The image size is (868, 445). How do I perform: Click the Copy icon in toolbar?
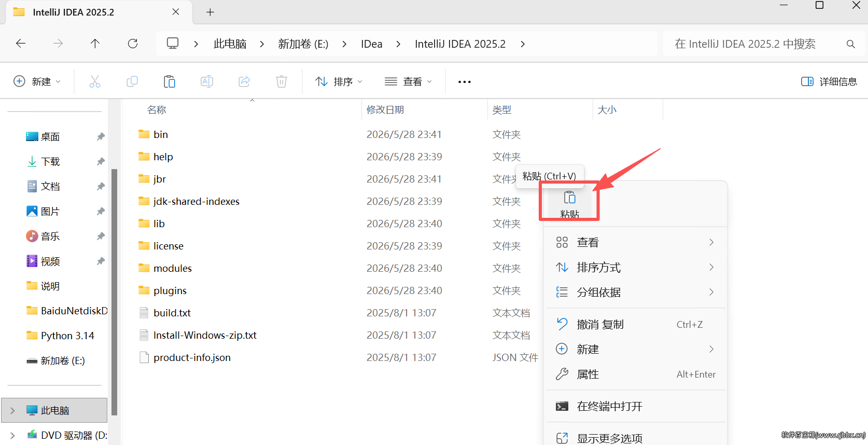coord(132,81)
